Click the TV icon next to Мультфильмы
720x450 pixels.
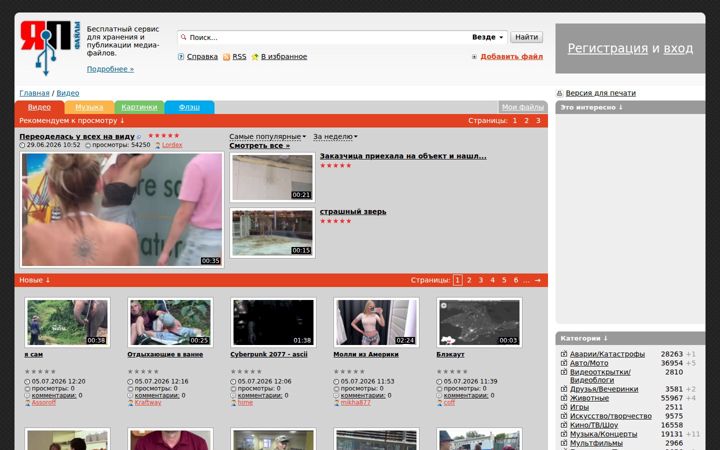[564, 443]
